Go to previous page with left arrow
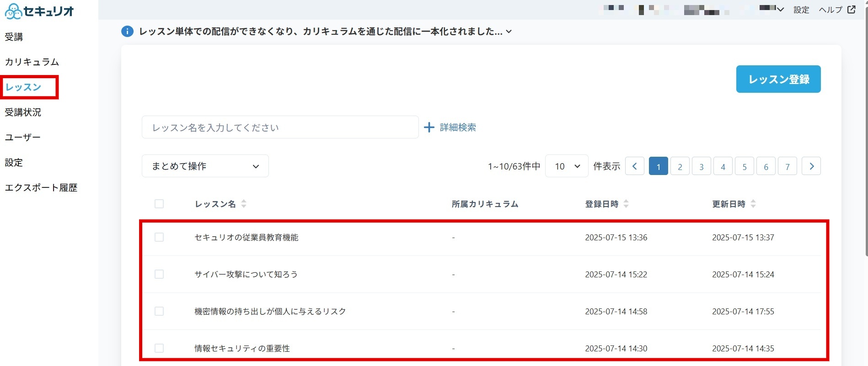The image size is (868, 366). pyautogui.click(x=635, y=166)
